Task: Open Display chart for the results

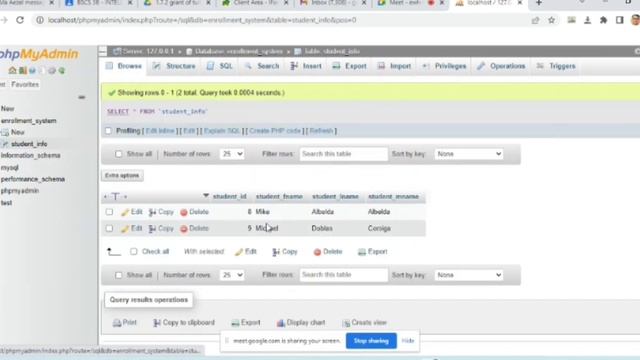Action: pos(301,322)
